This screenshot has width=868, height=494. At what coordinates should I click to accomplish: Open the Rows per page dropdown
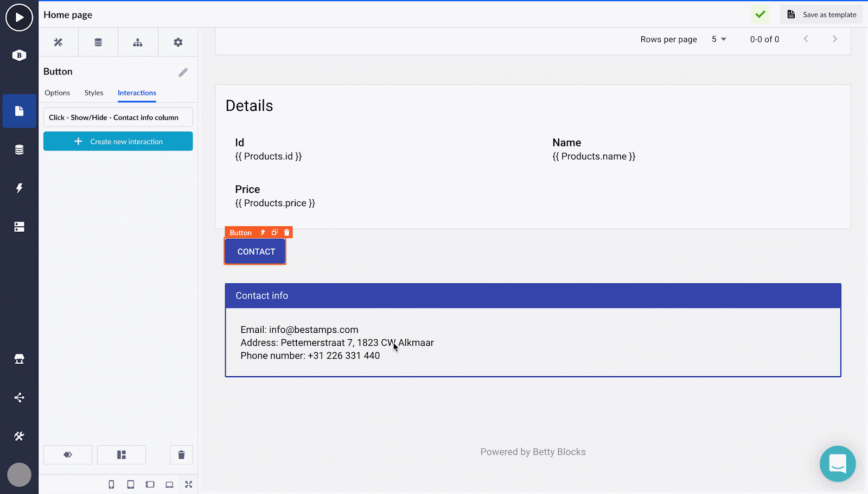[x=719, y=39]
